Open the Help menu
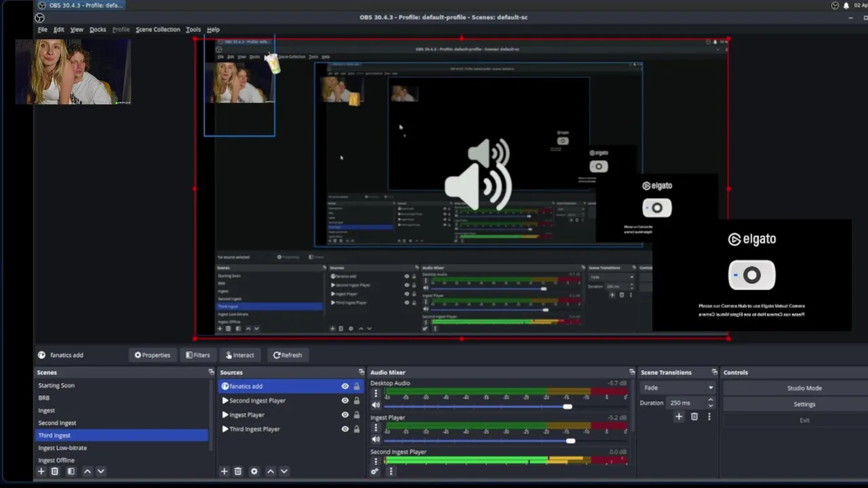The image size is (868, 488). [x=213, y=30]
